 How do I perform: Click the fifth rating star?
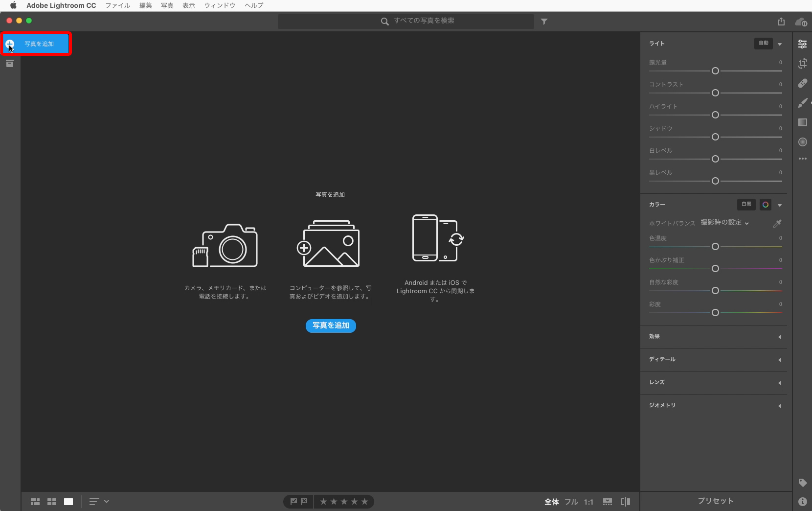tap(364, 502)
